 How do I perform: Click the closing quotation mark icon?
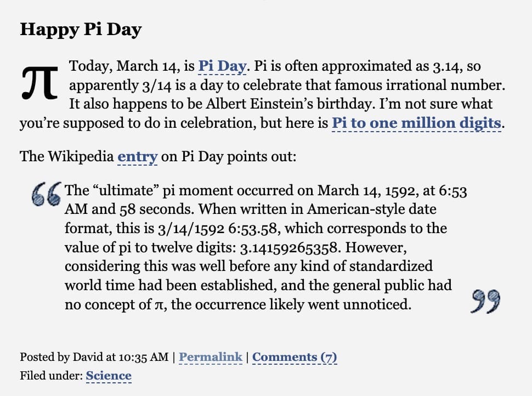pos(486,301)
